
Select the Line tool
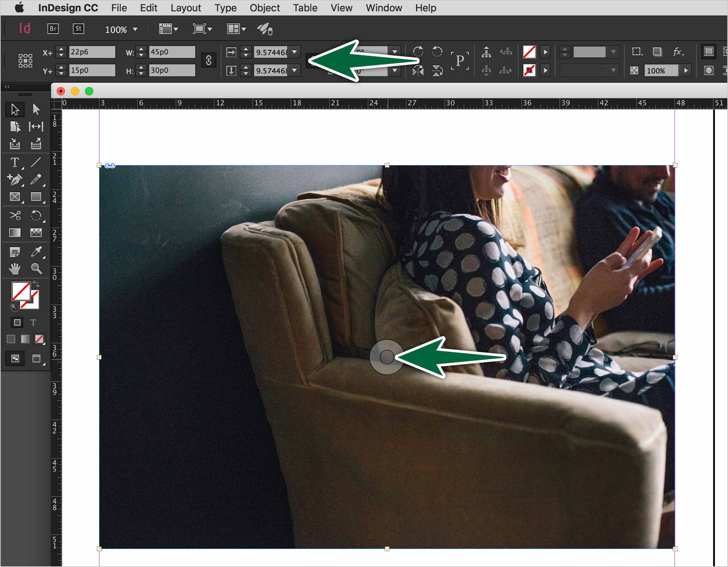click(36, 162)
